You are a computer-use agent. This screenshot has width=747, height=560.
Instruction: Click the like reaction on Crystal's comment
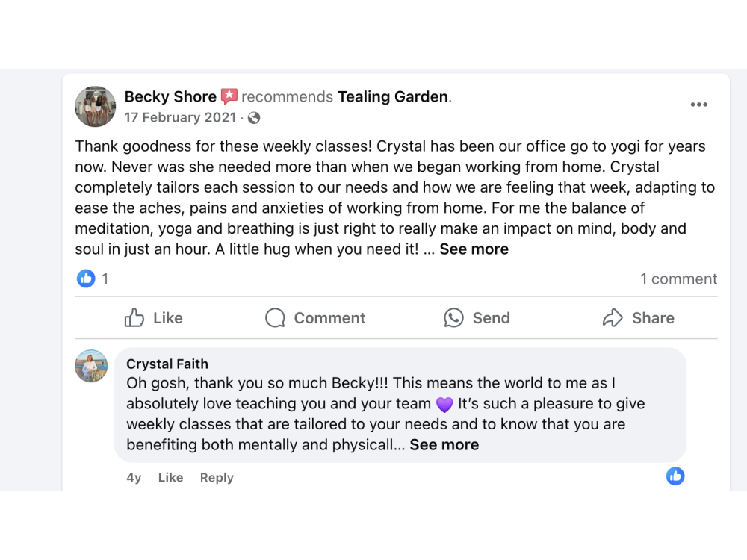pyautogui.click(x=675, y=476)
